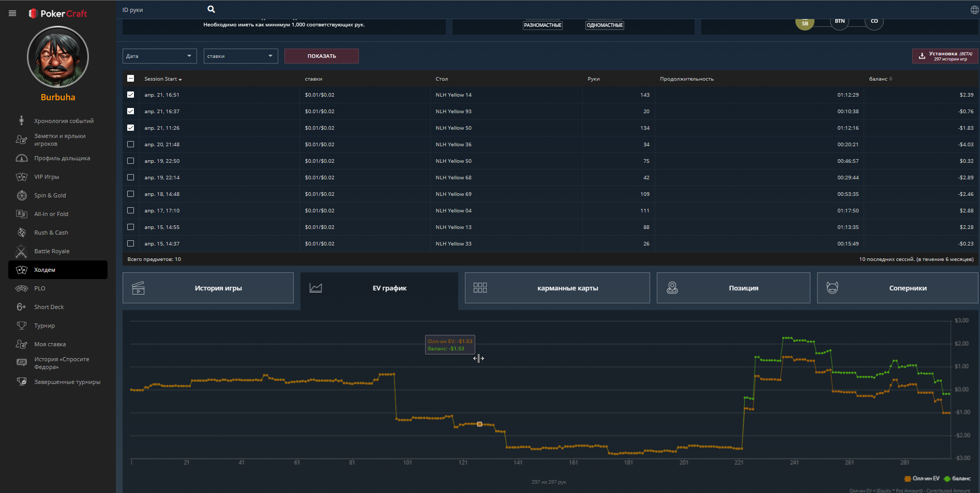Switch to Соперники tab
Image resolution: width=980 pixels, height=493 pixels.
point(897,288)
